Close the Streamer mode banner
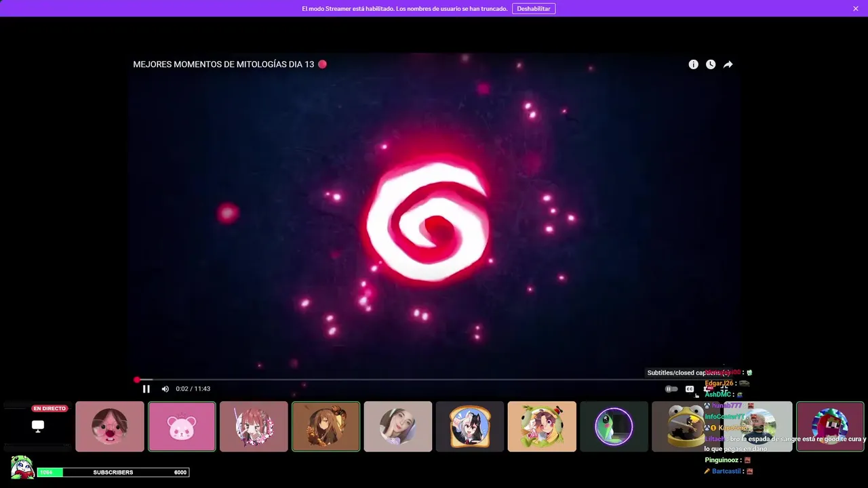The image size is (868, 488). (856, 9)
